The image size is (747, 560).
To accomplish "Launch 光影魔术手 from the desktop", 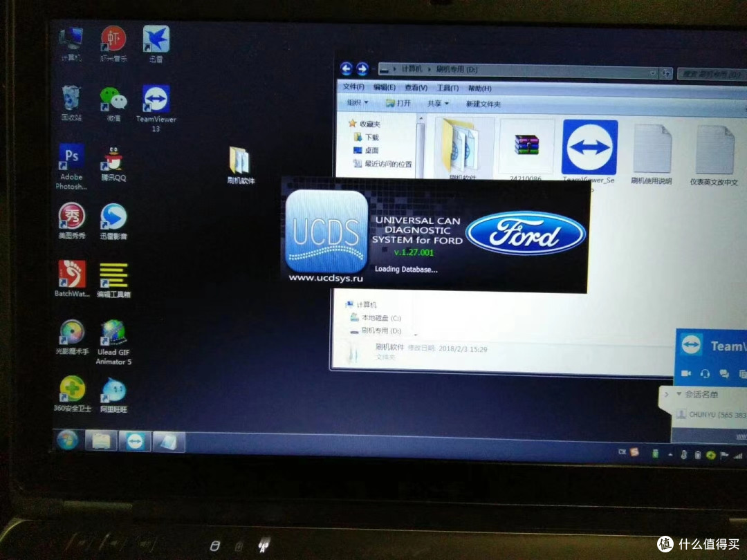I will pos(72,337).
